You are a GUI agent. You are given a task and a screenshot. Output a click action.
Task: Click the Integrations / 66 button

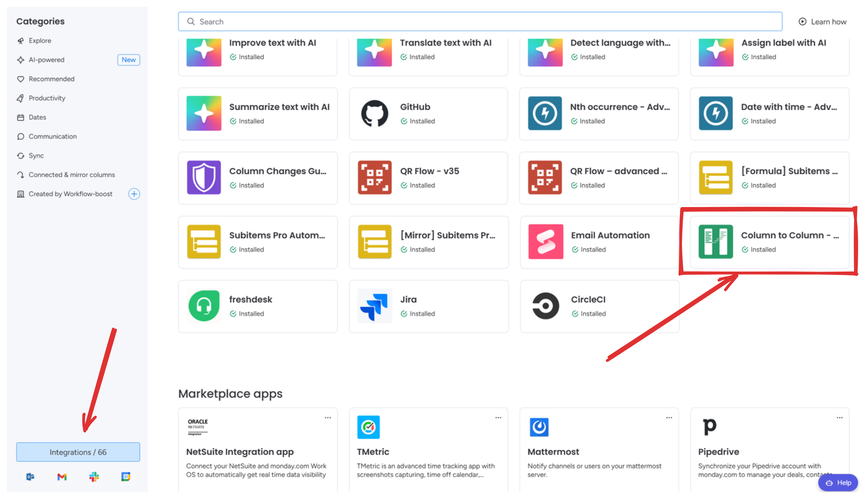click(x=78, y=452)
